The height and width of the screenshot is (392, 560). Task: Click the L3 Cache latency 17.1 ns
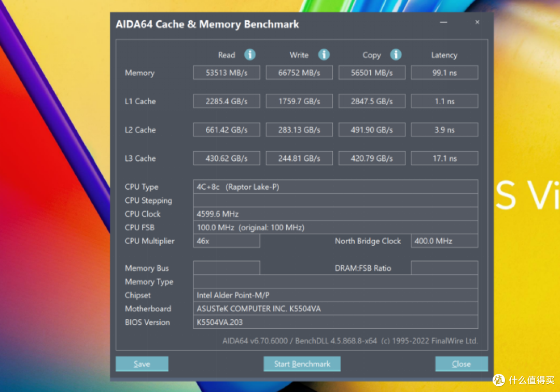pyautogui.click(x=445, y=158)
